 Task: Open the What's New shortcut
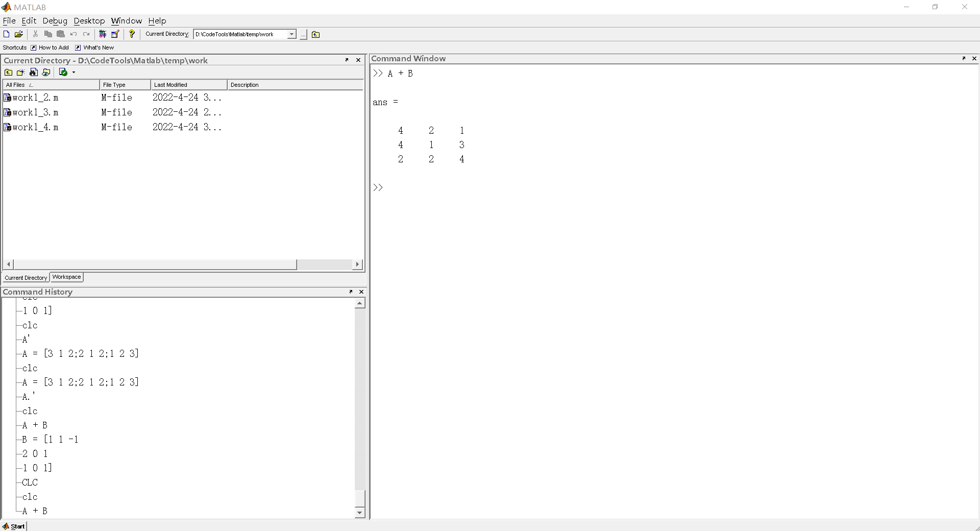coord(94,47)
